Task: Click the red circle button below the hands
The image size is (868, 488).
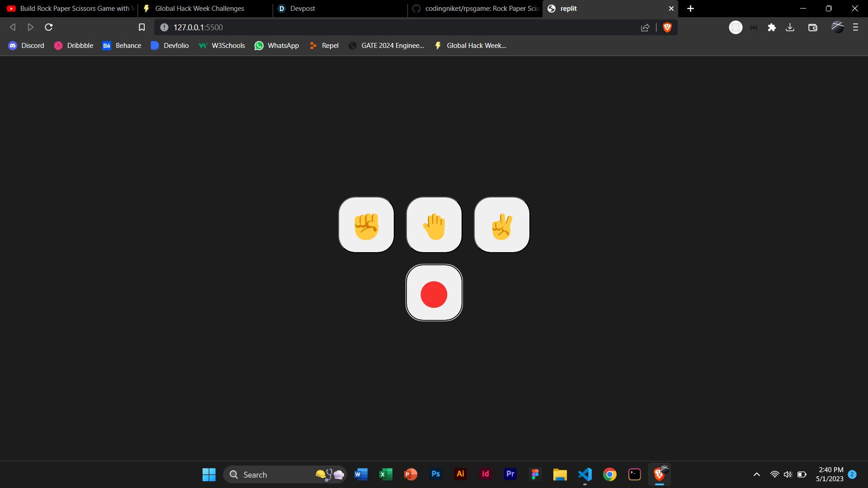Action: click(434, 294)
